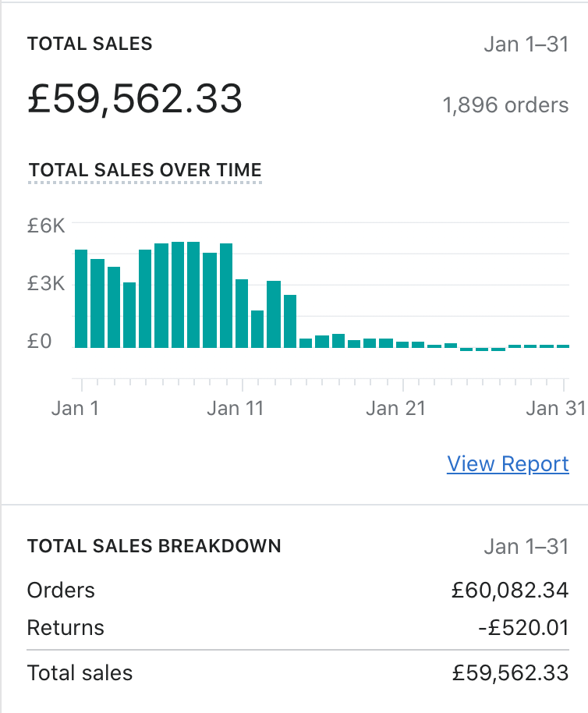Click the date range beside Total Sales Breakdown
The height and width of the screenshot is (713, 588).
pyautogui.click(x=526, y=546)
